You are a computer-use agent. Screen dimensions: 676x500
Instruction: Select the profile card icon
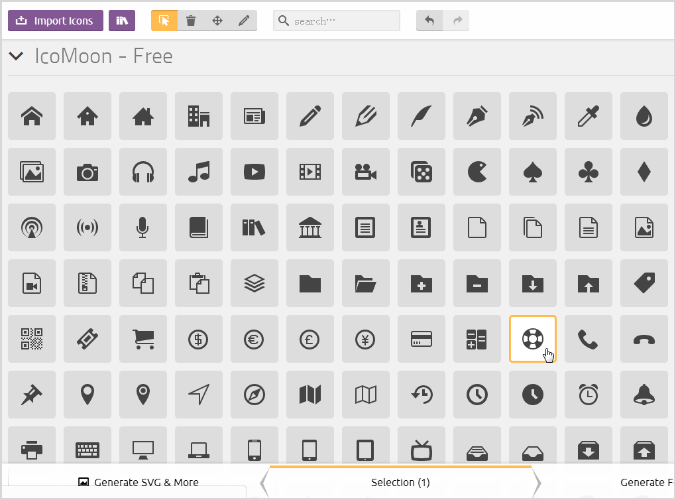421,227
